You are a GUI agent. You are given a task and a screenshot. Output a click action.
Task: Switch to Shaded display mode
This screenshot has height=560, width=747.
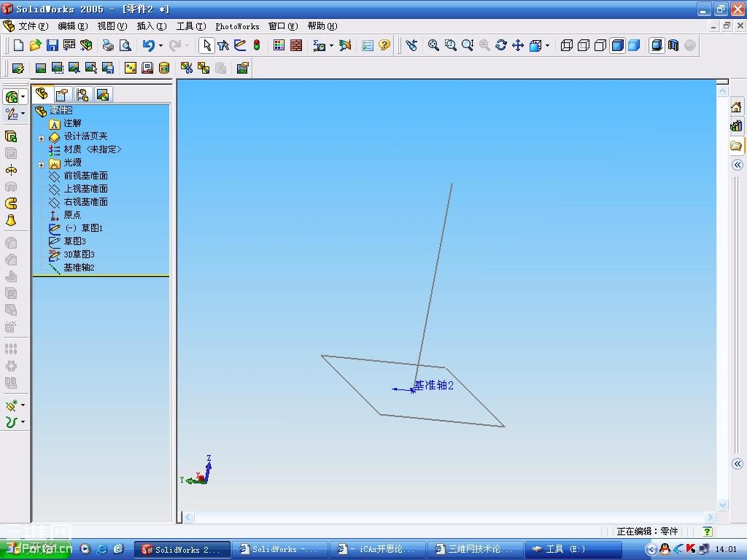[634, 45]
